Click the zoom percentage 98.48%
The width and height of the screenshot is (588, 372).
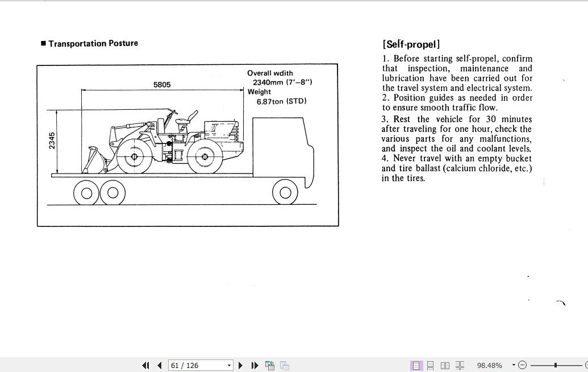489,365
